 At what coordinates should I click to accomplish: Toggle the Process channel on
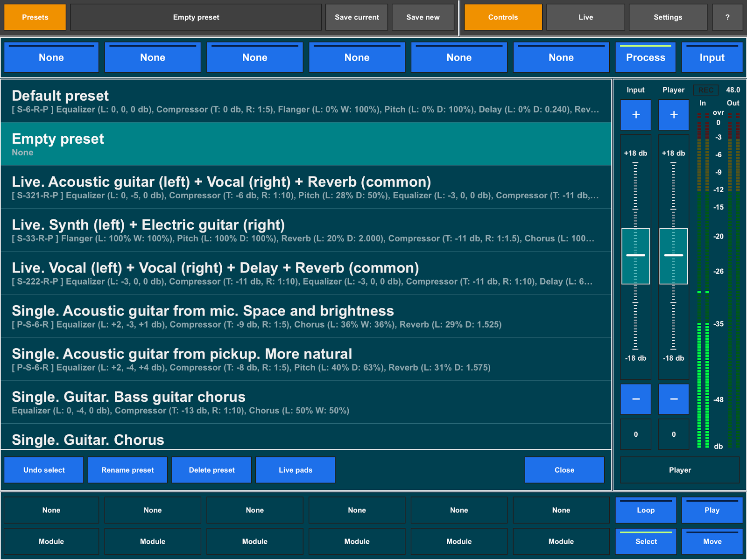click(x=646, y=57)
